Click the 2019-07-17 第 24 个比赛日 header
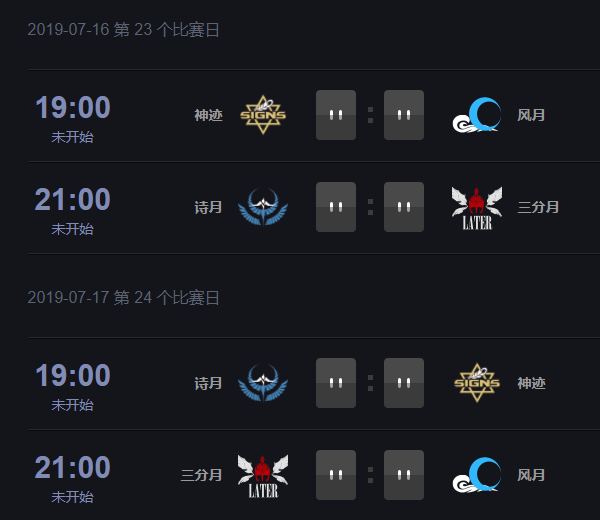600x520 pixels. pos(124,298)
